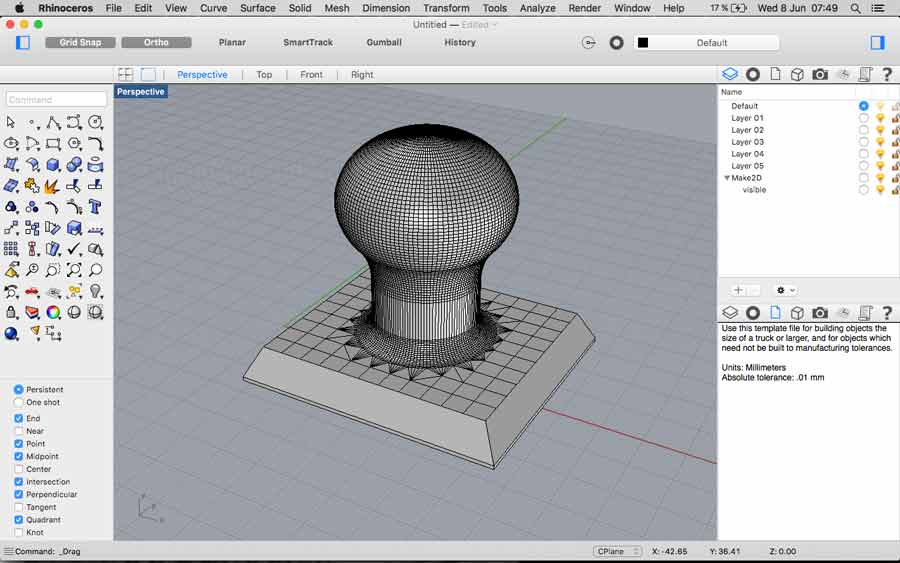Choose the Polyline tool
Screen dimensions: 900x563
click(x=53, y=122)
